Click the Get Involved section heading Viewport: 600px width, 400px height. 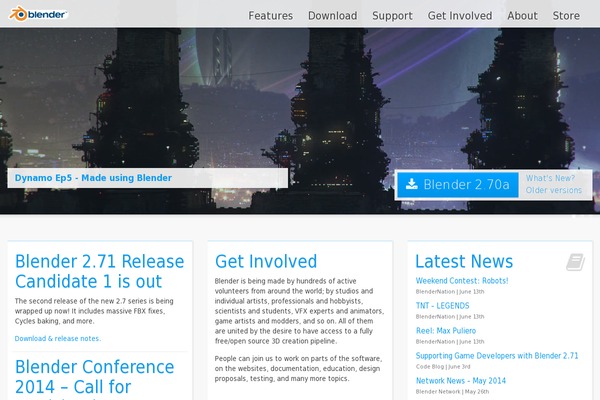point(266,261)
